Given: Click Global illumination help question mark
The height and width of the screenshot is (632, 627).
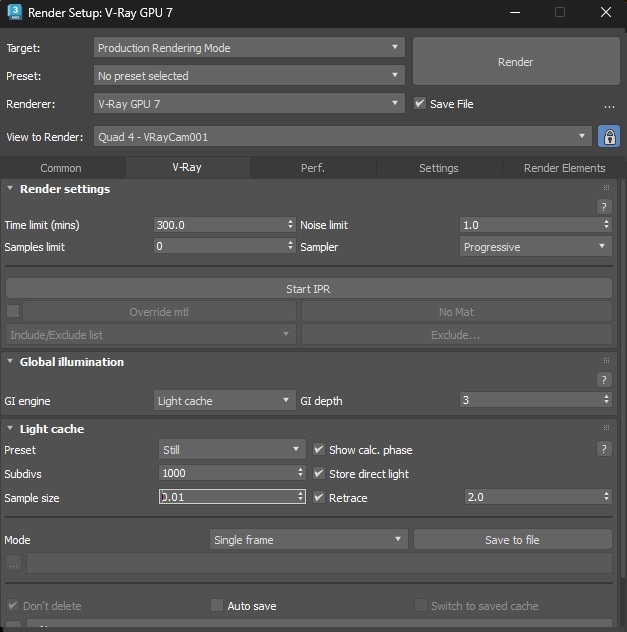Looking at the screenshot, I should coord(603,380).
